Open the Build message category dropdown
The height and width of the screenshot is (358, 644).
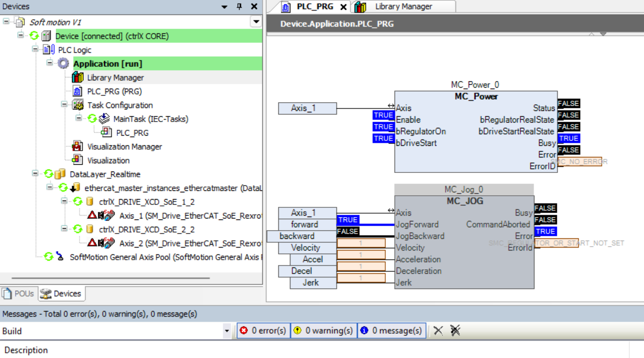pos(227,331)
